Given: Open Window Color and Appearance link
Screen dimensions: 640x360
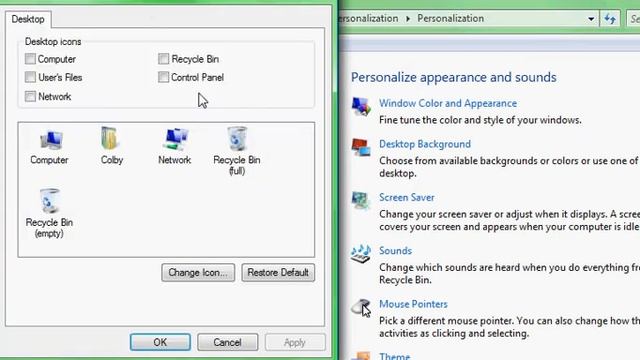Looking at the screenshot, I should (x=448, y=103).
